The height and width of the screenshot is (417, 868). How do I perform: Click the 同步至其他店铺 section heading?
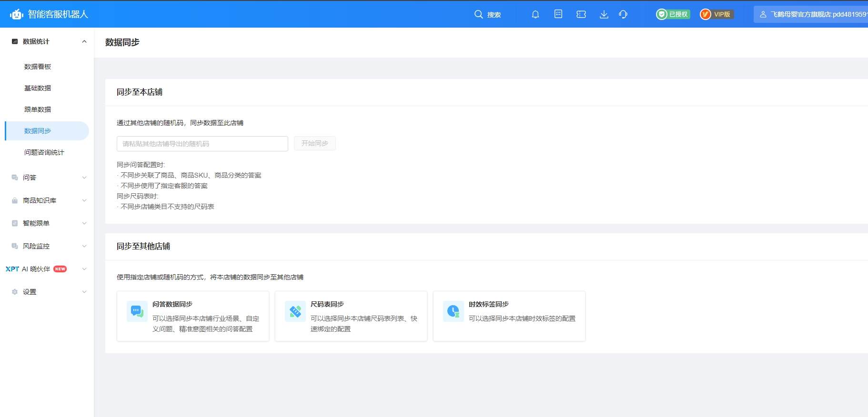(143, 246)
